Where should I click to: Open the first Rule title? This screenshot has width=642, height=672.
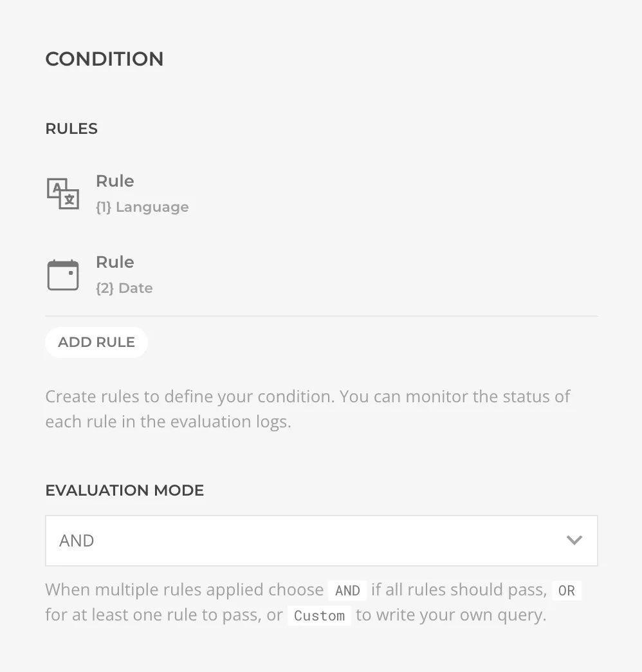tap(115, 181)
